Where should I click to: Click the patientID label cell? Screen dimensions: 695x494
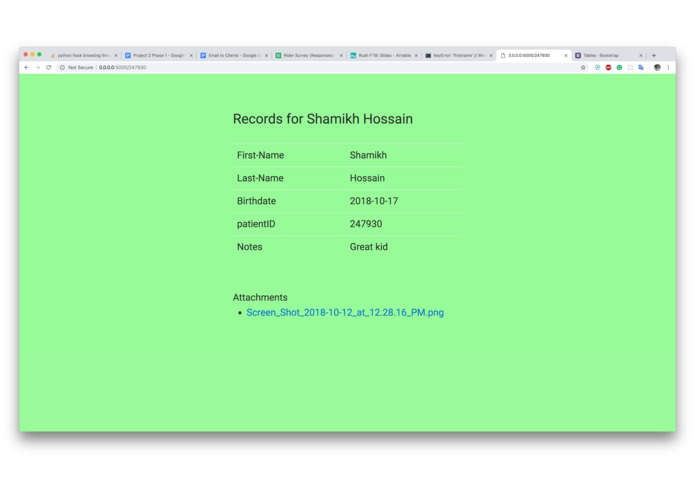pyautogui.click(x=256, y=224)
